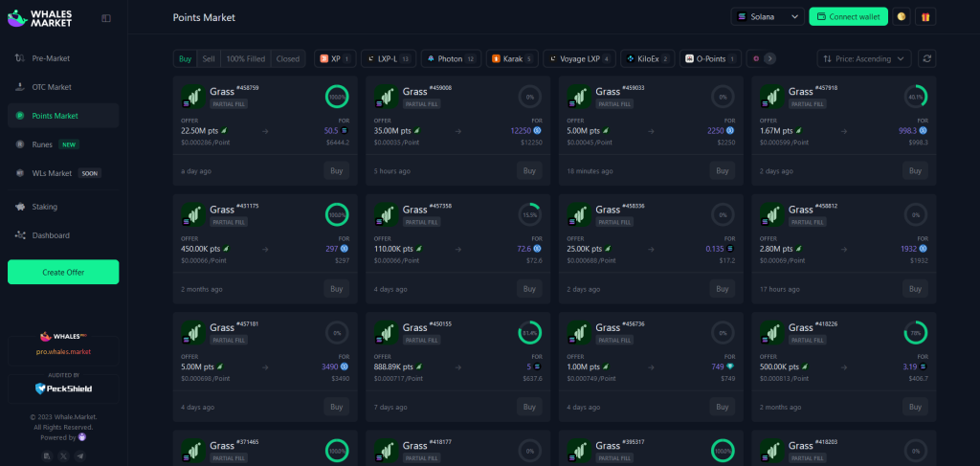Open the Price: Ascending sort dropdown

click(864, 58)
